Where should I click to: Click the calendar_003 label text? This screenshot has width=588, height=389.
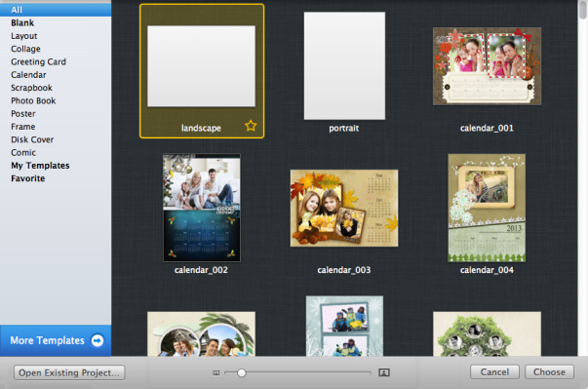pos(344,270)
